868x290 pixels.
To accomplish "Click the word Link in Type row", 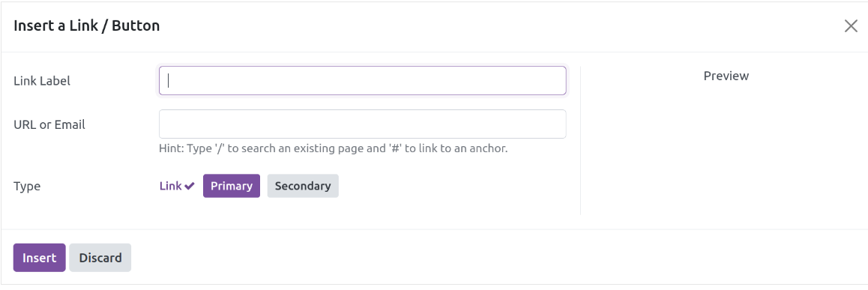I will point(170,186).
